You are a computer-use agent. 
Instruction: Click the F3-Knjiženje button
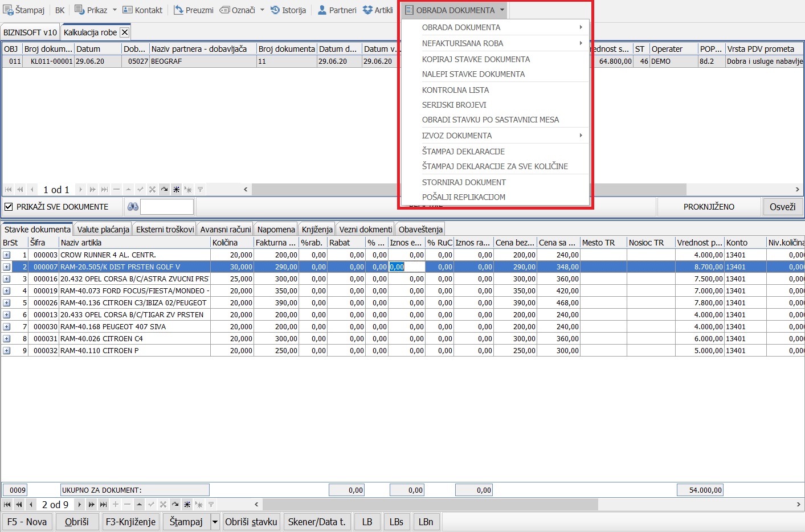[131, 522]
